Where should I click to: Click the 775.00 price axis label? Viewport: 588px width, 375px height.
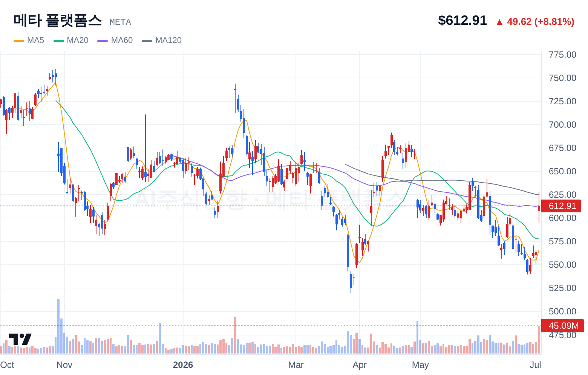pos(562,55)
